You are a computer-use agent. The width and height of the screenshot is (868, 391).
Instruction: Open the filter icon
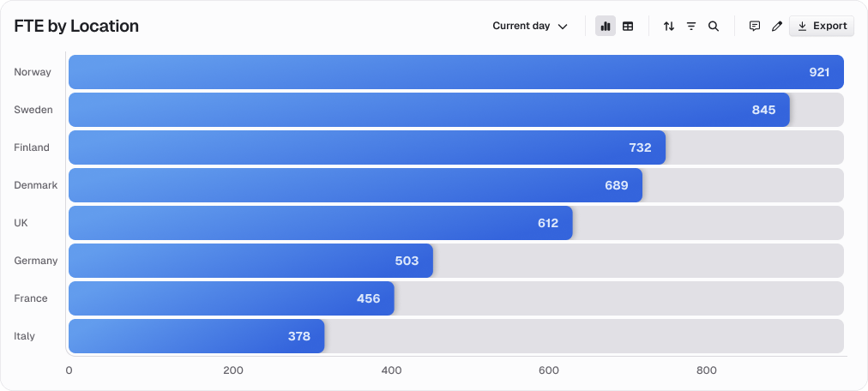click(x=691, y=26)
